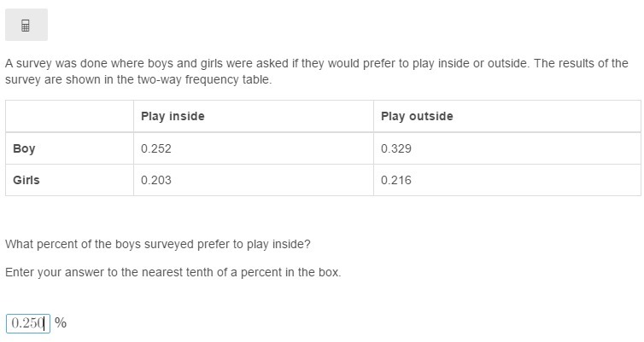Select the Play outside column header
This screenshot has width=644, height=342.
pos(417,116)
